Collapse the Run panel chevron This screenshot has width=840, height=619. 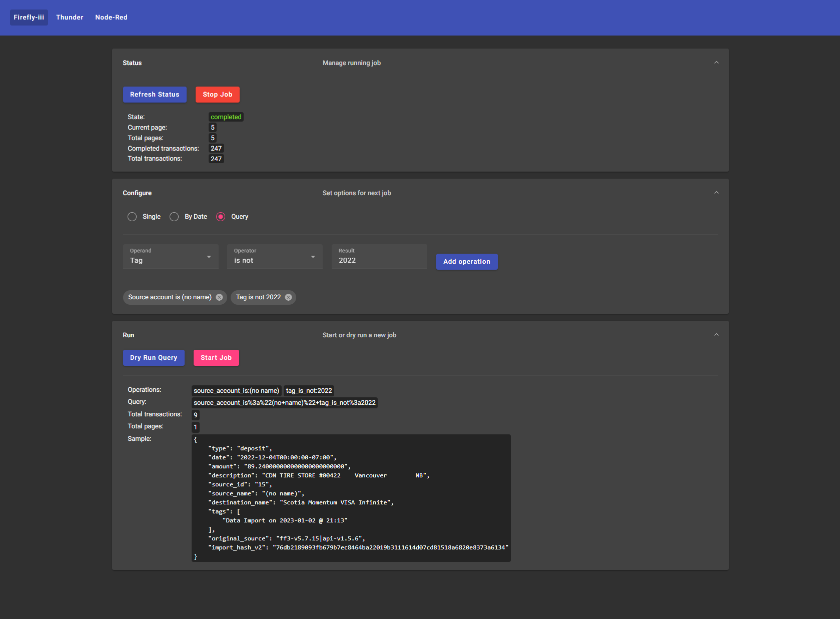pos(716,335)
